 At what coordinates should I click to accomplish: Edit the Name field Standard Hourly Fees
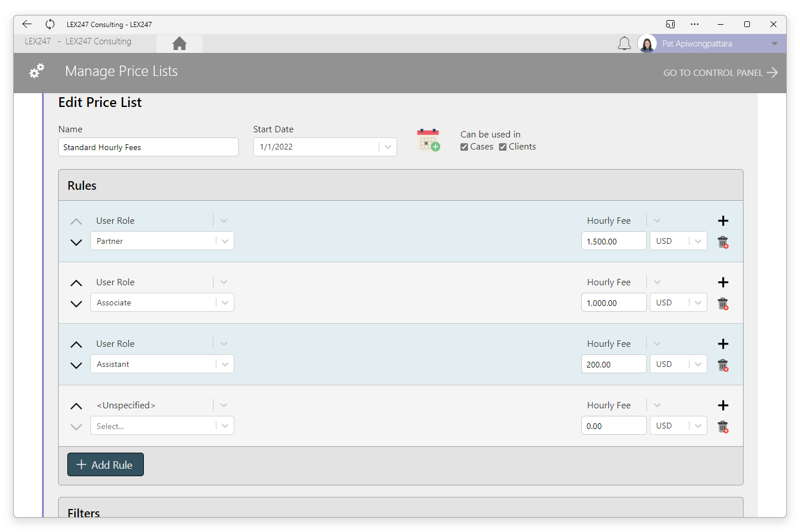click(148, 147)
